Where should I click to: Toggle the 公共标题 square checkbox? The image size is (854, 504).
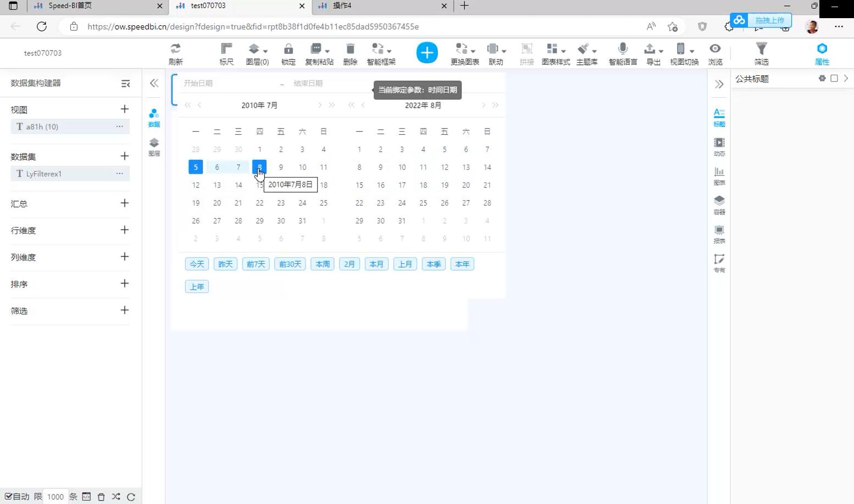[x=834, y=79]
